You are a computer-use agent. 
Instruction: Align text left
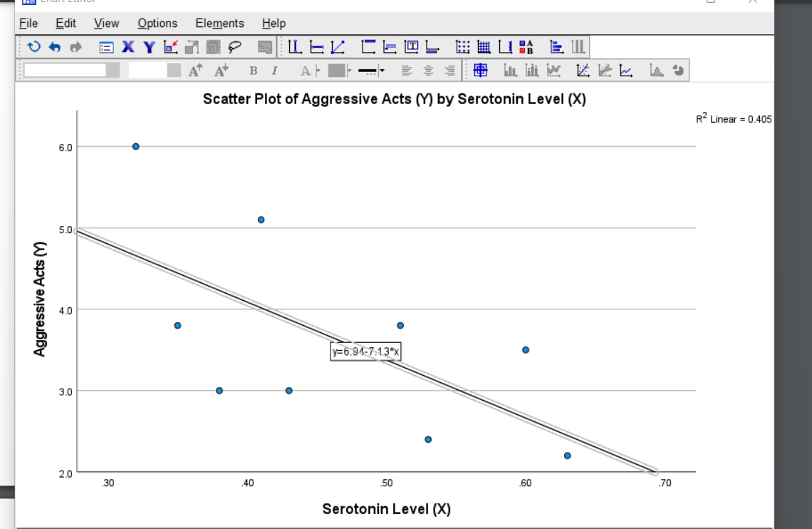tap(407, 71)
